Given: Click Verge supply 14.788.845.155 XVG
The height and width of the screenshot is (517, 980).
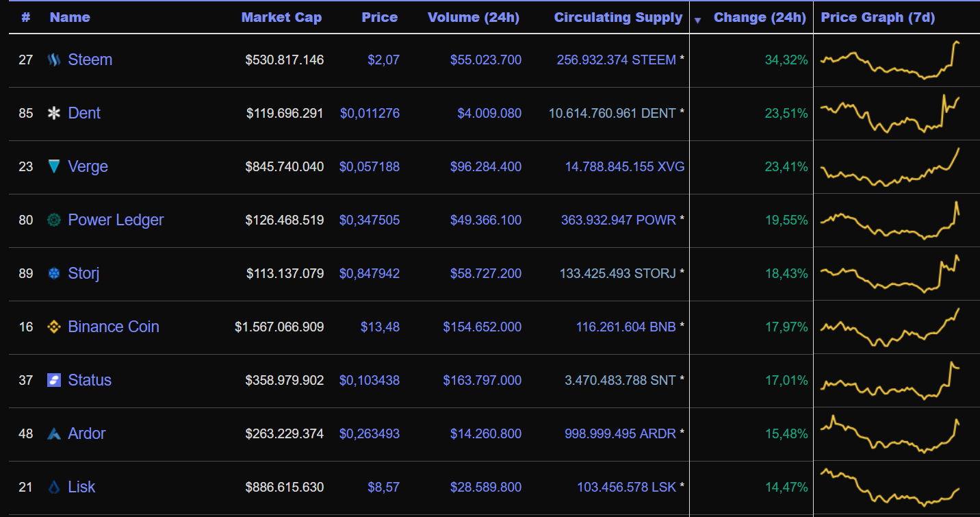Looking at the screenshot, I should pyautogui.click(x=625, y=167).
